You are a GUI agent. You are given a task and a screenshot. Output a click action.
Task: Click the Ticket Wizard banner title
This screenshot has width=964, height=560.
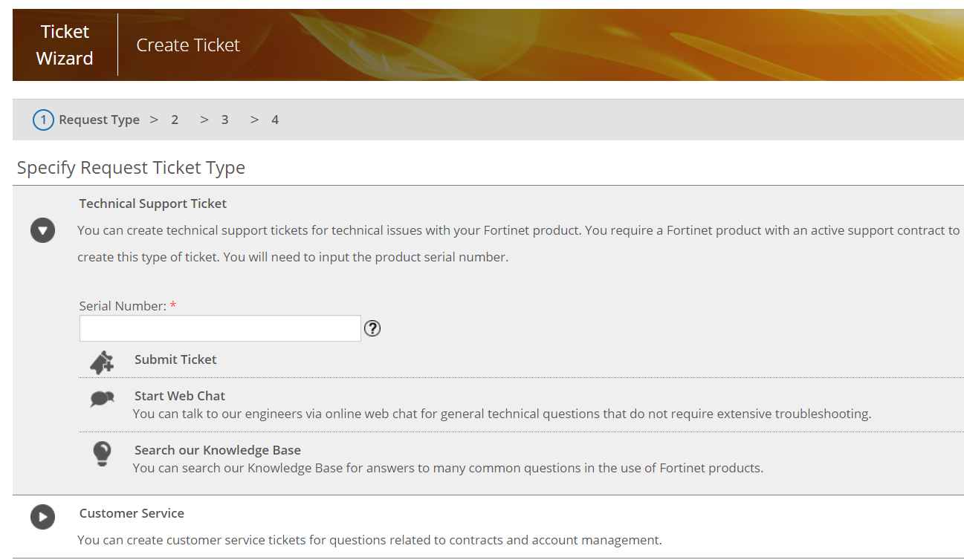65,45
